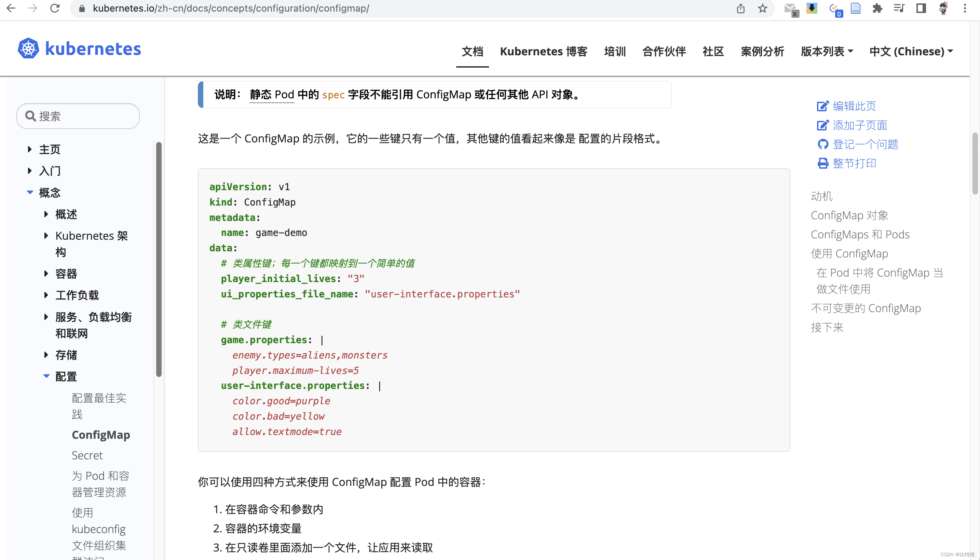Open the profile avatar icon
Viewport: 980px width, 560px height.
tap(943, 8)
